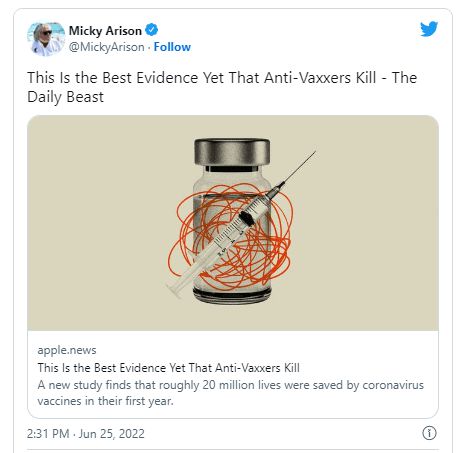Screen dimensions: 470x453
Task: Click the blank beige area of the card image
Action: (367, 223)
